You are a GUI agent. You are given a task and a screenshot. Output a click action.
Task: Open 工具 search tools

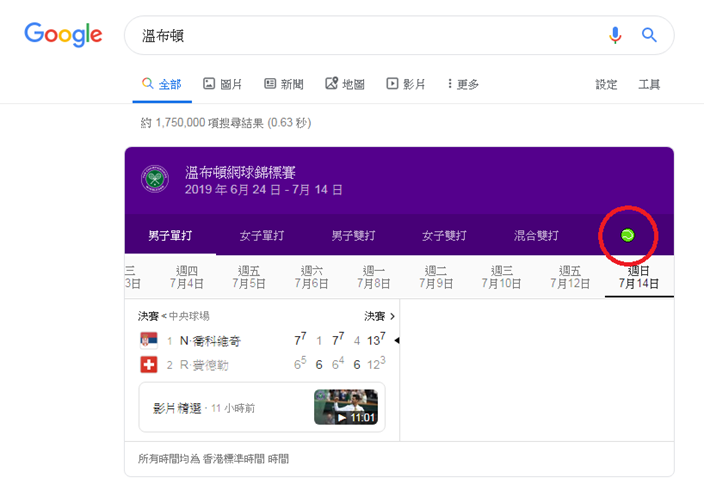(649, 84)
